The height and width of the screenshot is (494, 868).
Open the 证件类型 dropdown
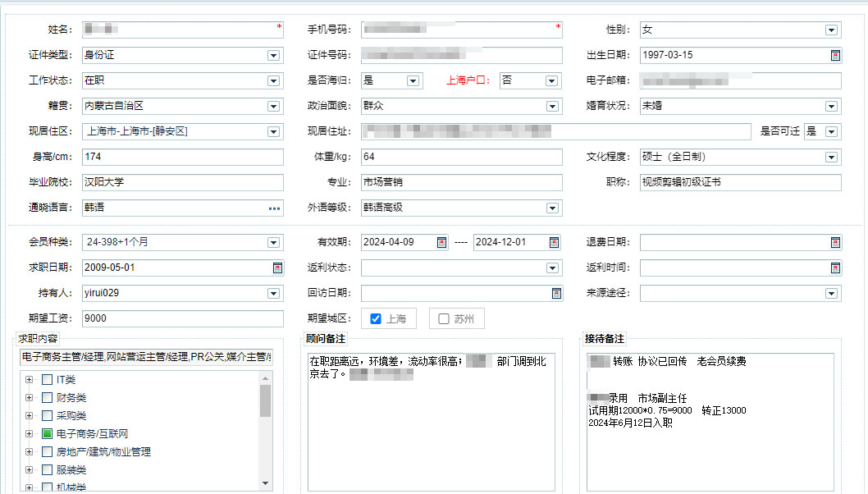coord(273,55)
